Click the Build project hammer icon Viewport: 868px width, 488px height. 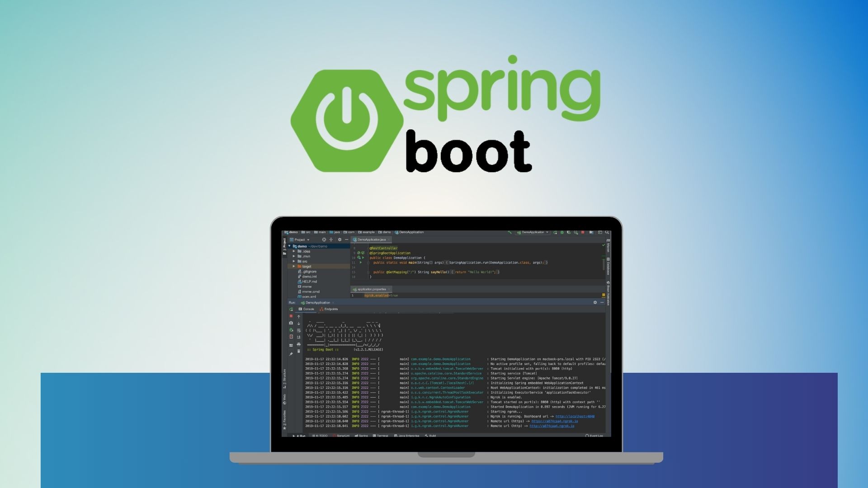pos(510,232)
